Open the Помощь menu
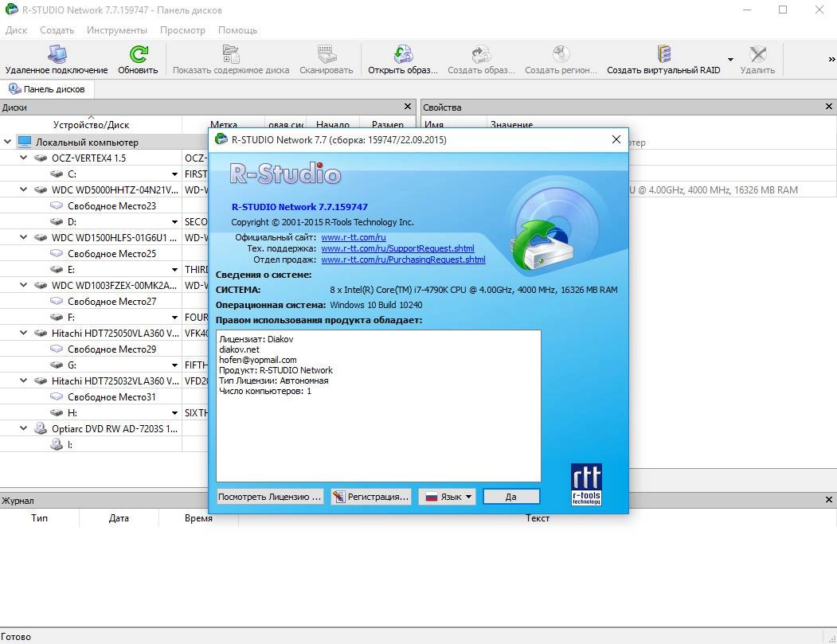This screenshot has width=837, height=644. (x=237, y=30)
